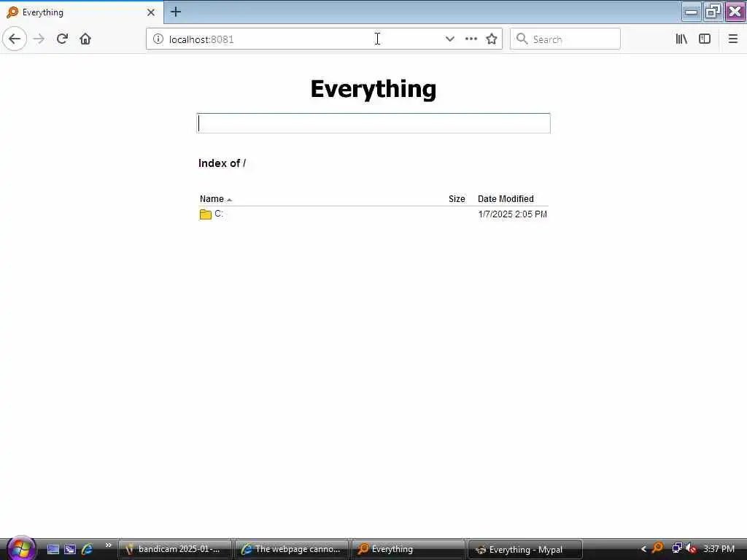Go back with the browser back arrow
Image resolution: width=747 pixels, height=560 pixels.
(x=15, y=39)
